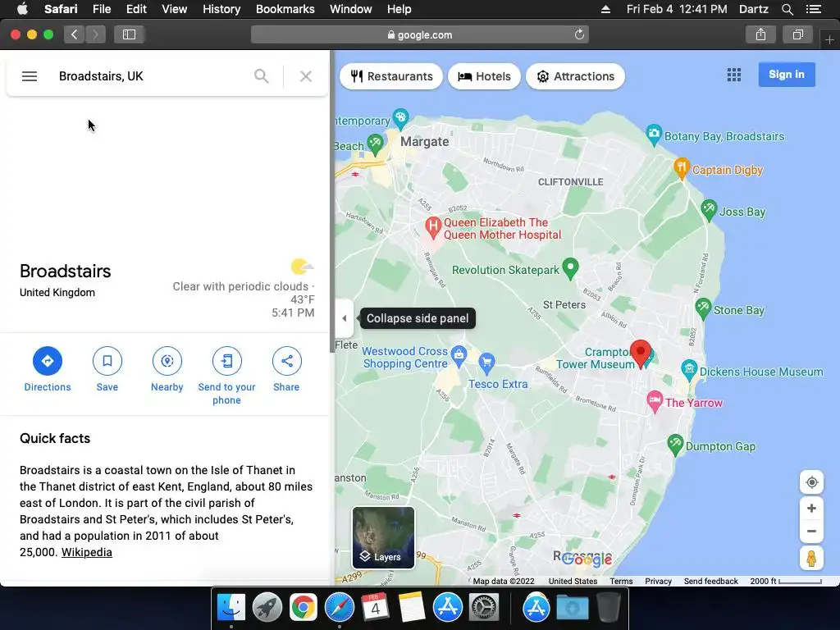
Task: Get Directions to Broadstairs
Action: [x=47, y=361]
